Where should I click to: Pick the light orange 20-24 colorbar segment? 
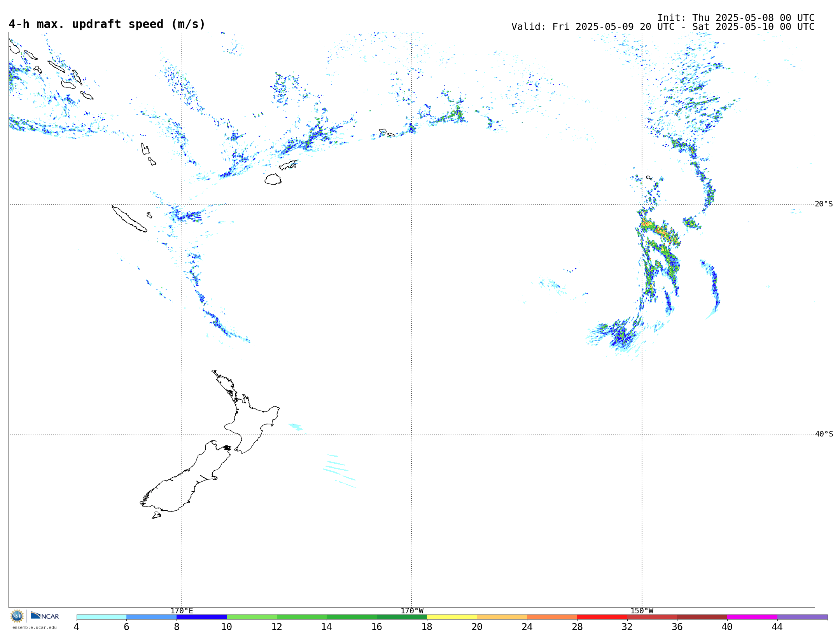(x=502, y=617)
